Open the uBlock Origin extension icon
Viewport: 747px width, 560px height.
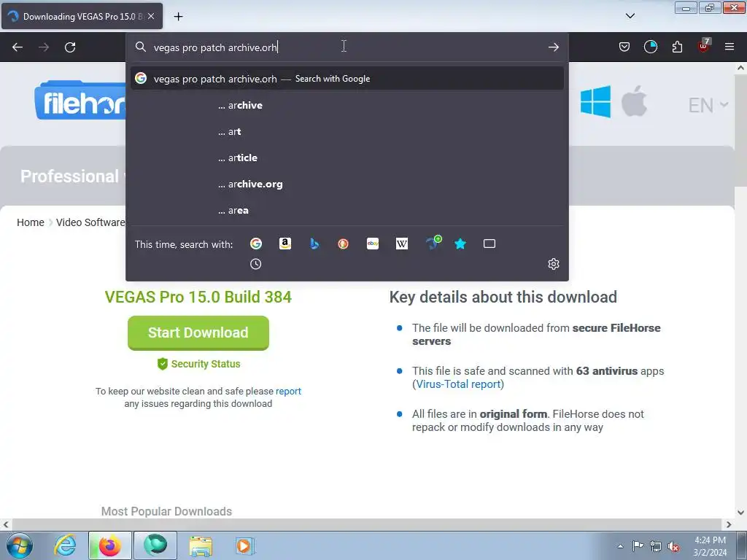(x=704, y=45)
